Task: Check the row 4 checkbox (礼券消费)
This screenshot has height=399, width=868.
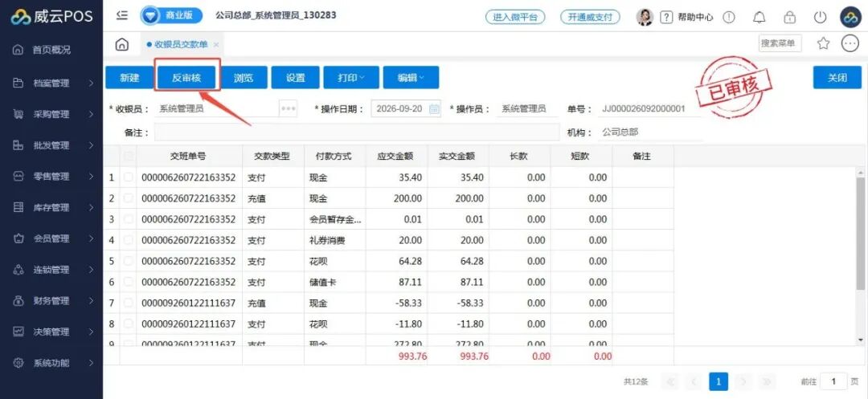Action: pyautogui.click(x=129, y=240)
